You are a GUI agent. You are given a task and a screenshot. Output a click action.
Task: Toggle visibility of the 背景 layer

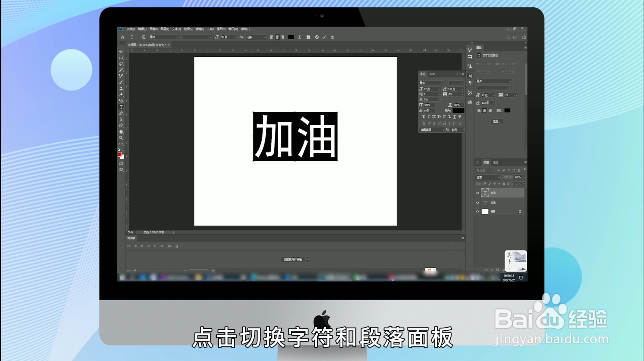[x=478, y=211]
